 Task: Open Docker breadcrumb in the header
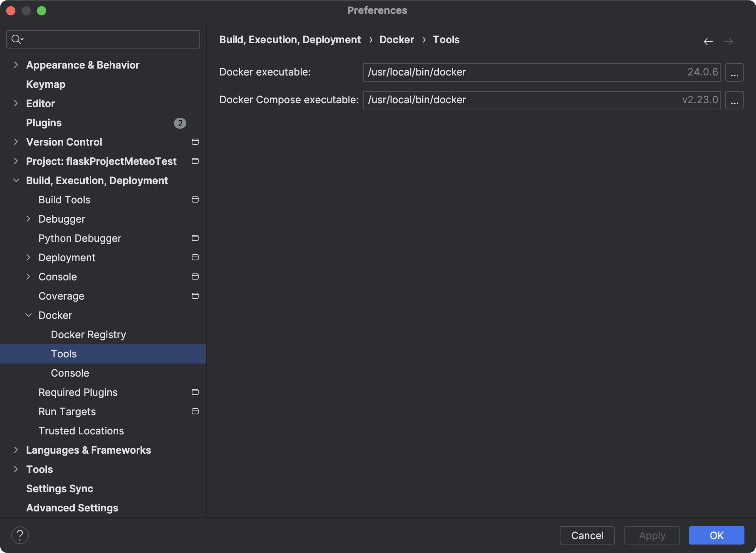396,39
